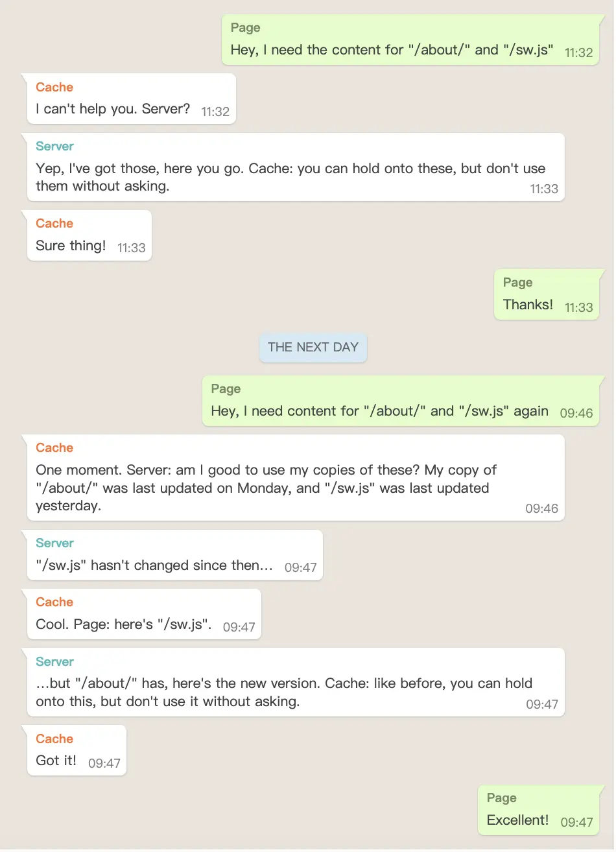Click Server's "…but /about/ has" new version message
The width and height of the screenshot is (616, 852).
pyautogui.click(x=296, y=682)
